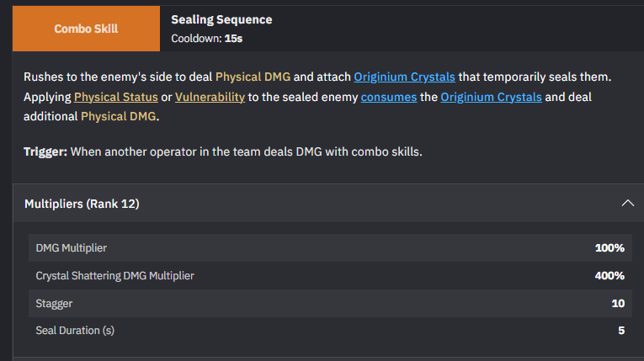Click the Seal Duration value 5
The width and height of the screenshot is (644, 361).
[x=621, y=331]
